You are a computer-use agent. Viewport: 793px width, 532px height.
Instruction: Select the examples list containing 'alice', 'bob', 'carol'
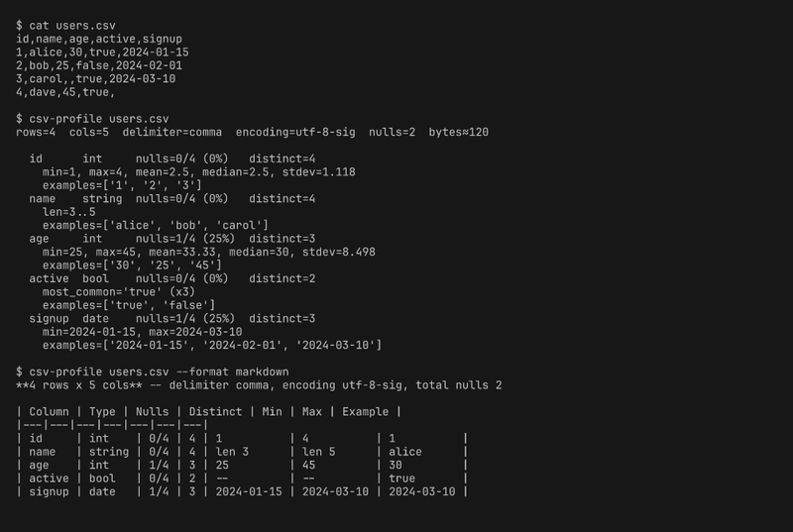(x=155, y=225)
